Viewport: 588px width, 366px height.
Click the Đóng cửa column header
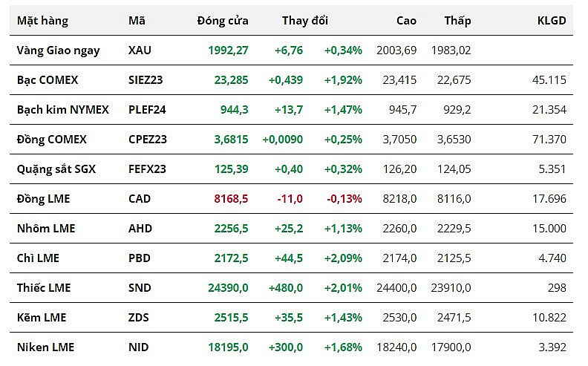[223, 21]
